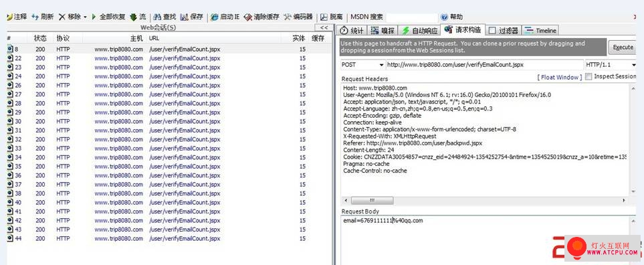This screenshot has width=644, height=265.
Task: Sort sessions by 状态 column header
Action: click(40, 38)
